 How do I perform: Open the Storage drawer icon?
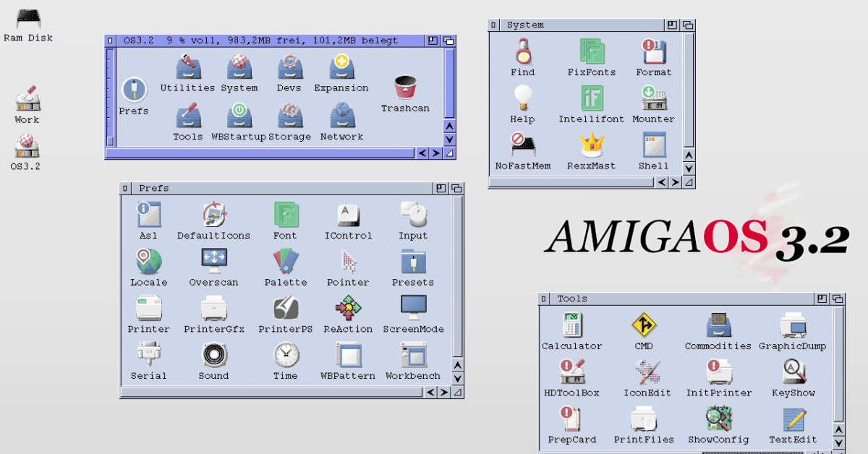pyautogui.click(x=289, y=116)
